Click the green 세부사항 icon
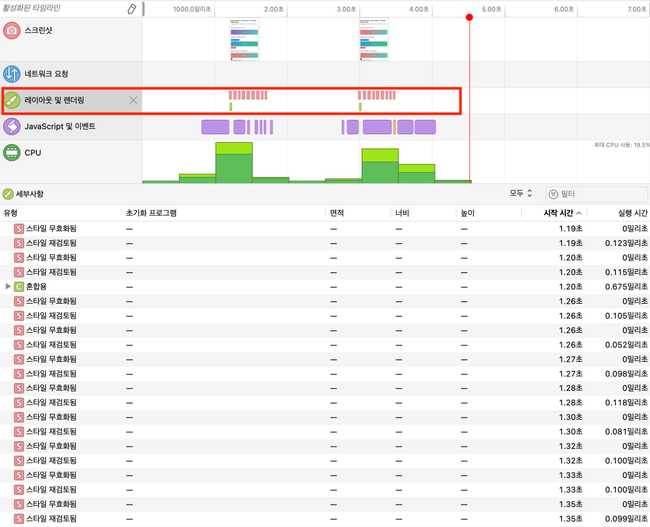 [x=8, y=193]
